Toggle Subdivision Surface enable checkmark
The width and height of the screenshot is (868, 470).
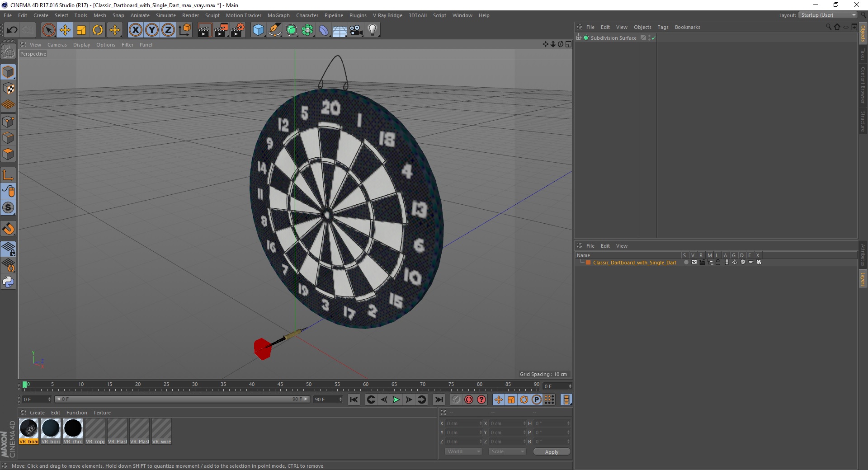pos(653,38)
